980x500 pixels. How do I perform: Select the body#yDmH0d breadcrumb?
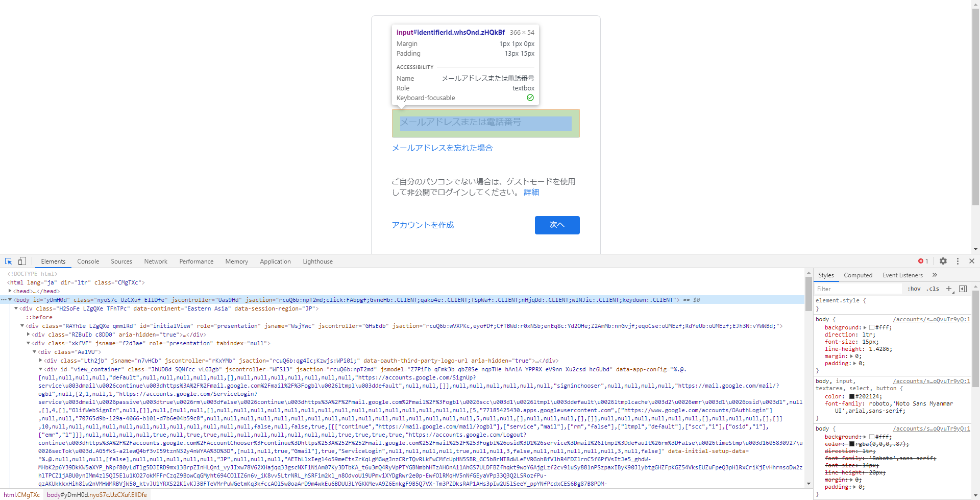(97, 494)
